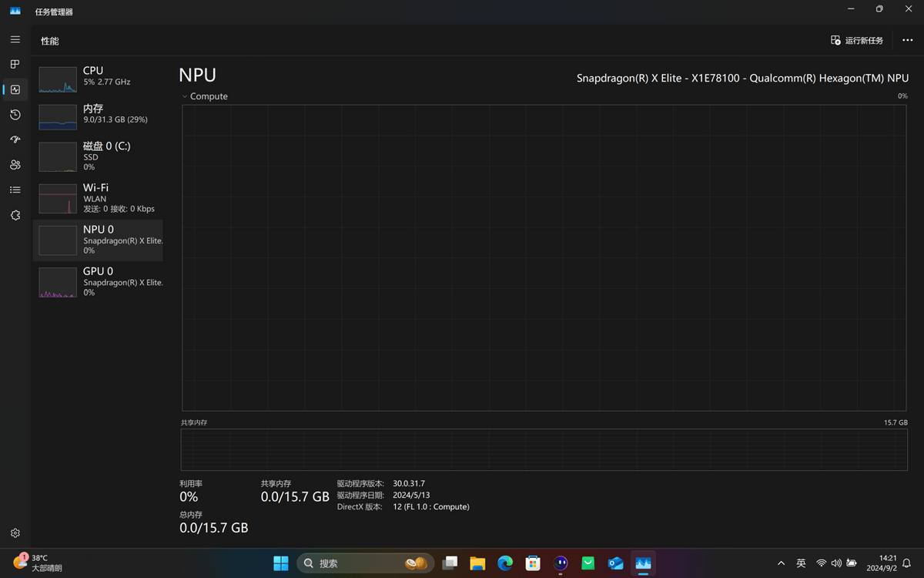Open the Details page icon
This screenshot has width=924, height=578.
pyautogui.click(x=15, y=190)
